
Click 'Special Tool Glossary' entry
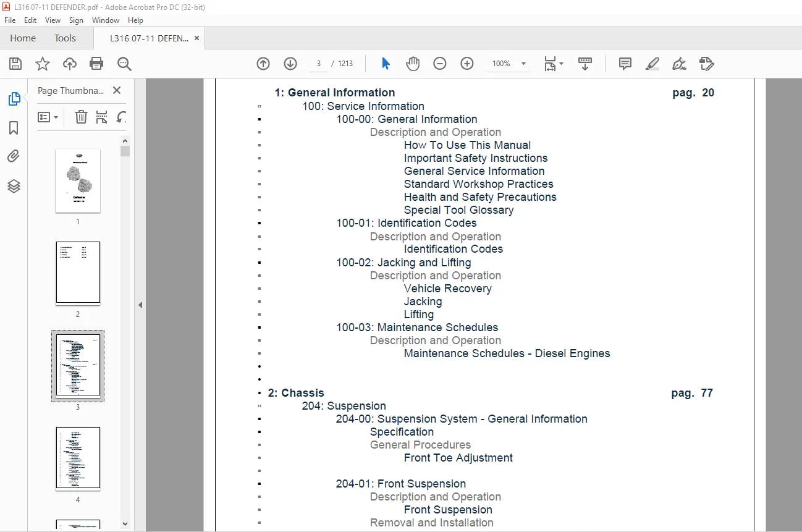tap(458, 210)
